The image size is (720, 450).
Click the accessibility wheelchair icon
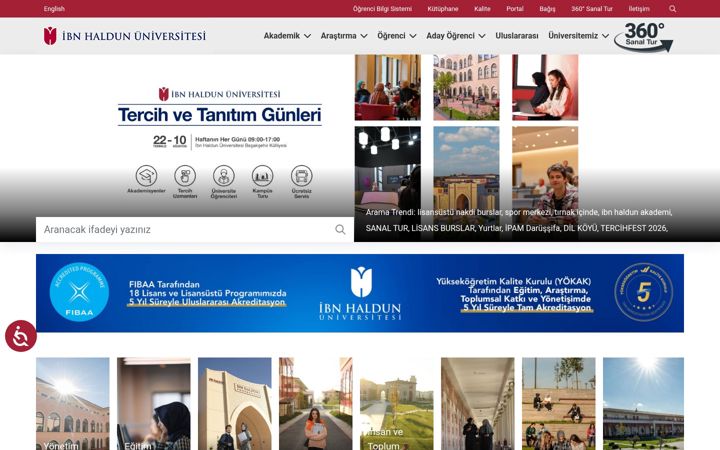tap(21, 336)
